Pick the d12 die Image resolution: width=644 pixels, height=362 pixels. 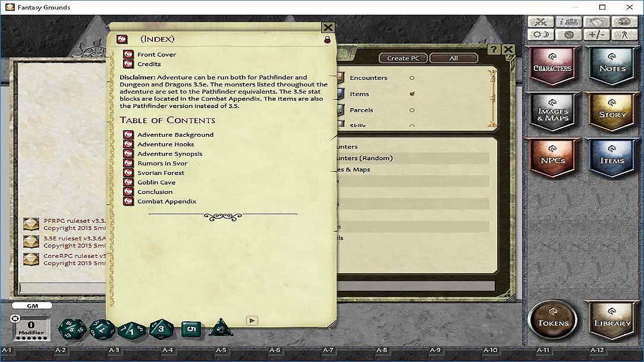coord(102,329)
